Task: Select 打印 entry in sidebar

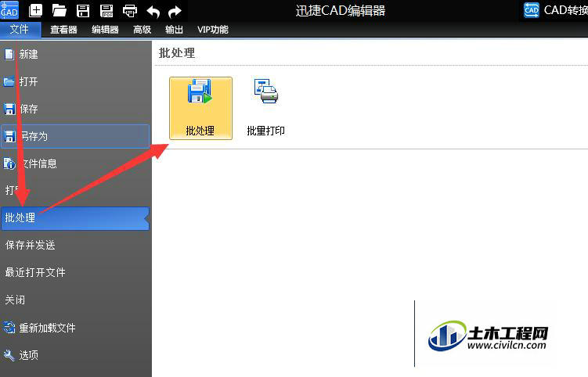Action: 75,190
